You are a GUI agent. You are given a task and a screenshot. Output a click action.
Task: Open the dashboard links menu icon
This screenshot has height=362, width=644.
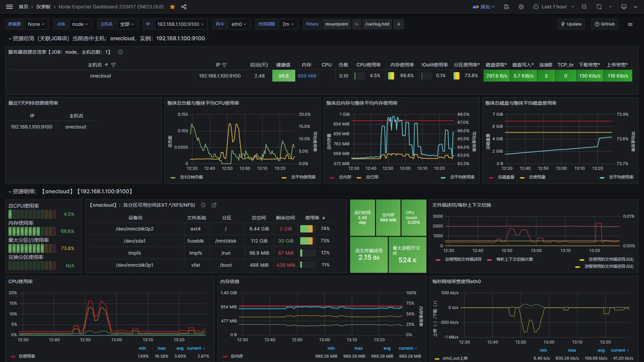630,24
